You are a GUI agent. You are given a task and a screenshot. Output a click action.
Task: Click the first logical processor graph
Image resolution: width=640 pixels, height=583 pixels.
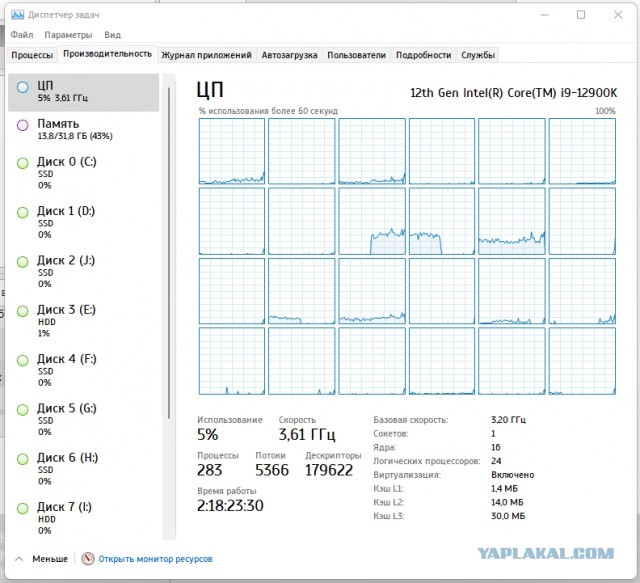tap(232, 151)
